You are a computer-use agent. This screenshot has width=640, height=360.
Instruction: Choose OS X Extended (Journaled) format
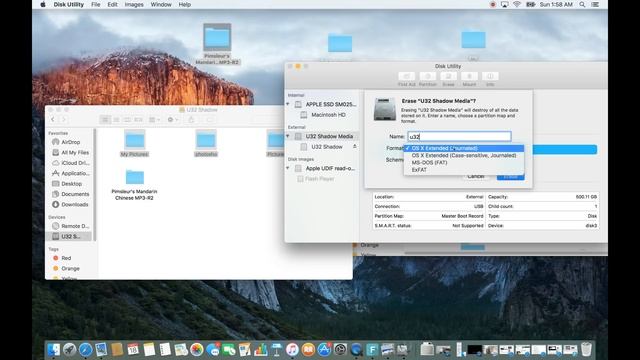pyautogui.click(x=464, y=148)
